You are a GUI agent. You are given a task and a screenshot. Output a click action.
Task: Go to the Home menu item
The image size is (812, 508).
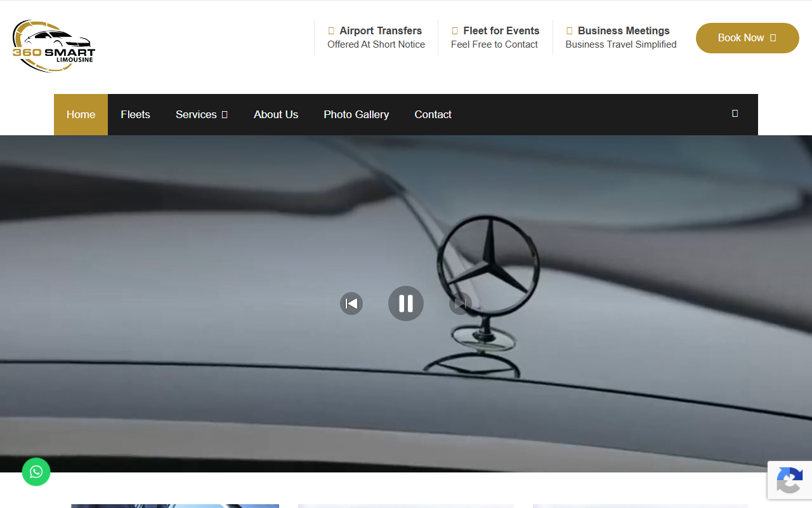(81, 114)
